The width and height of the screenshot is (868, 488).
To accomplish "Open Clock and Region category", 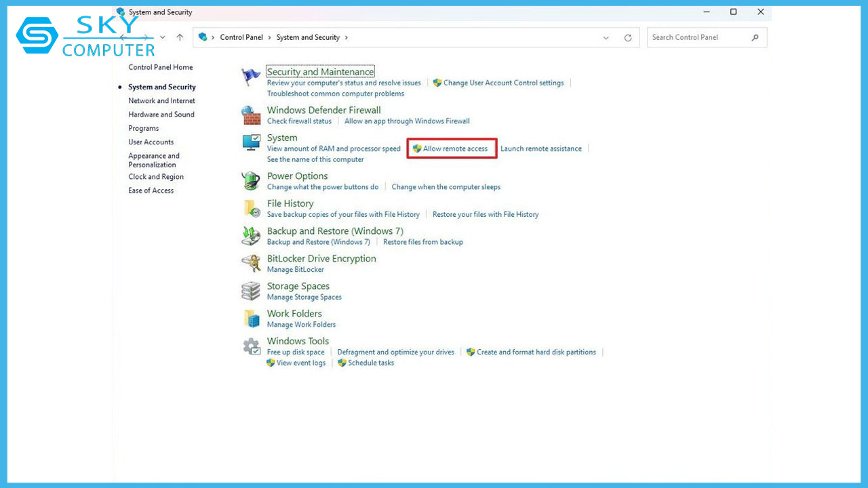I will click(x=156, y=177).
